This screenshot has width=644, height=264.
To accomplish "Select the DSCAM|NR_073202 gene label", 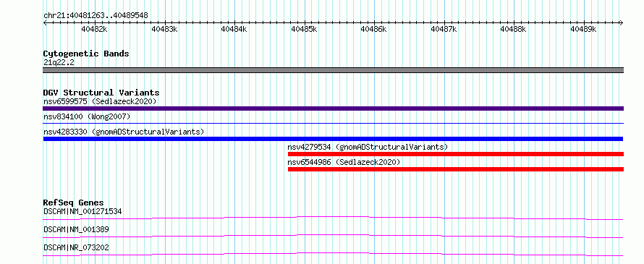I will pyautogui.click(x=77, y=247).
